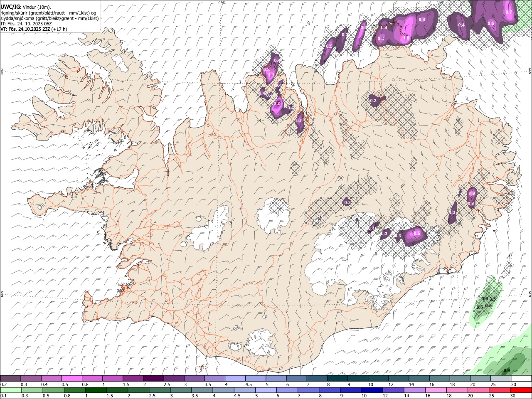
Task: Click the '0.7' snowfall value in the top-right corner
Action: click(509, 12)
